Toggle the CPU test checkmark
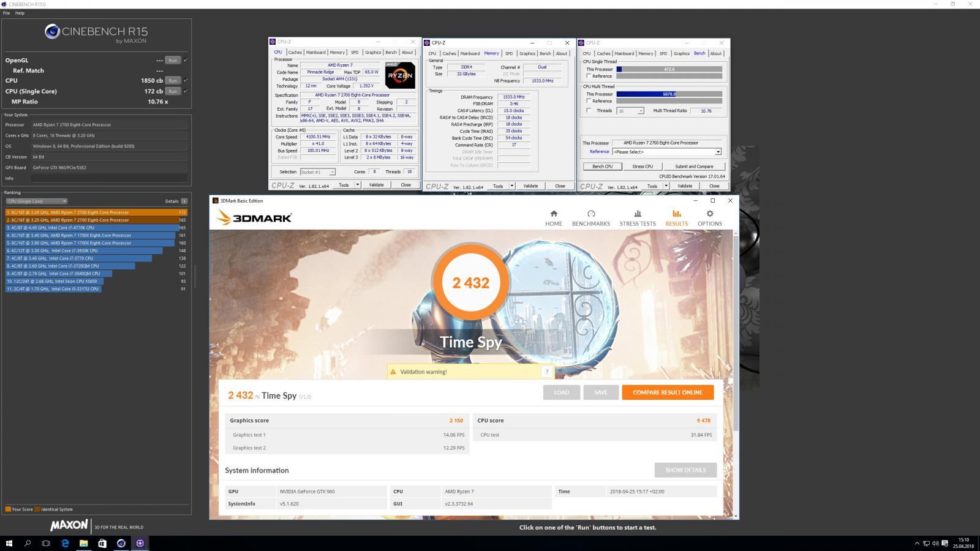This screenshot has height=551, width=980. point(186,80)
